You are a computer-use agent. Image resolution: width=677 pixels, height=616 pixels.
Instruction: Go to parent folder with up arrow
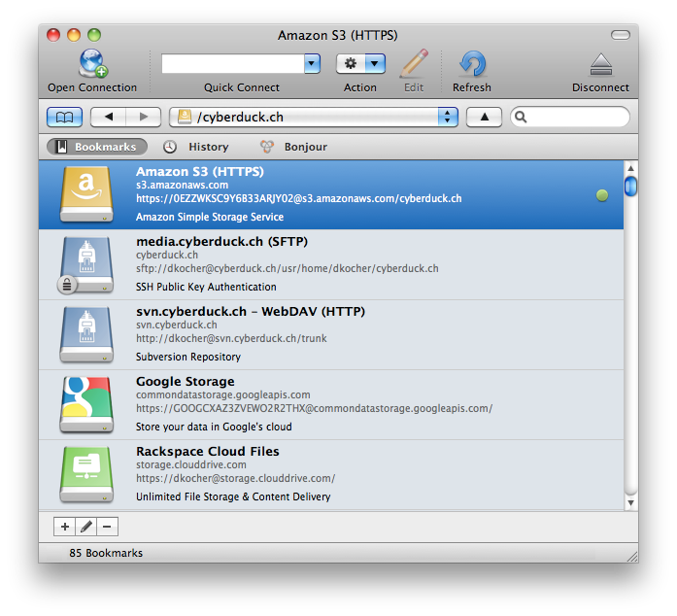click(x=484, y=117)
